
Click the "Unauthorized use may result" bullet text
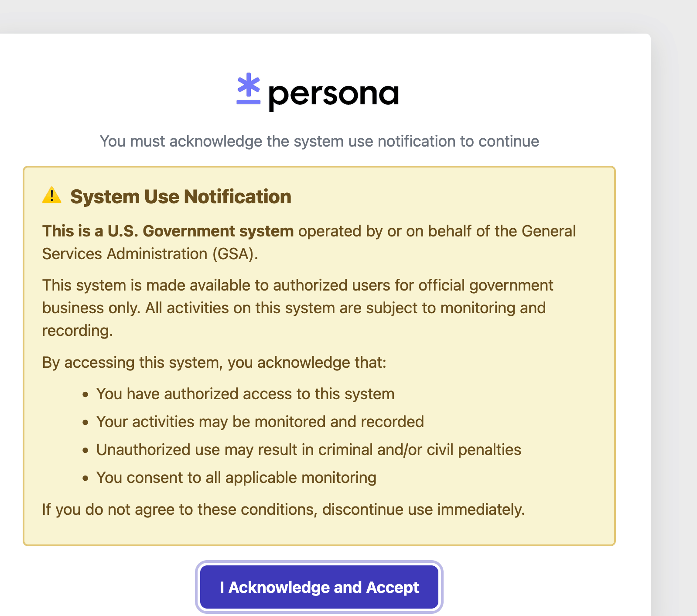308,450
